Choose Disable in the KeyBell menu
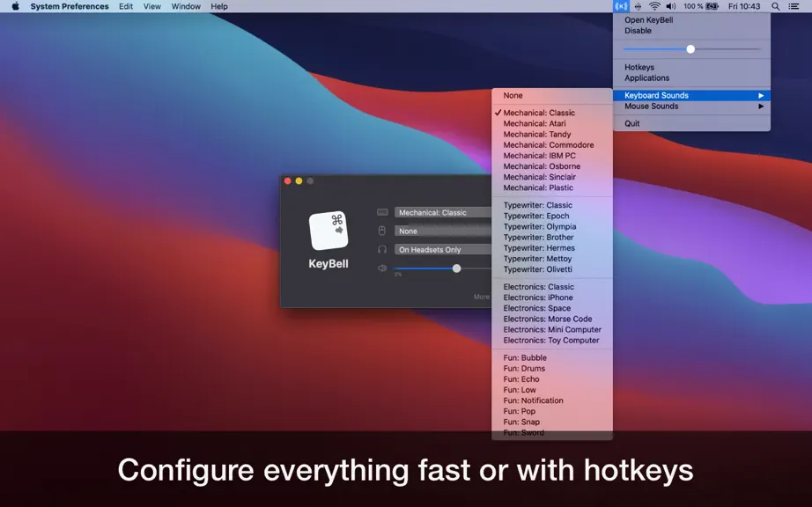 tap(638, 31)
